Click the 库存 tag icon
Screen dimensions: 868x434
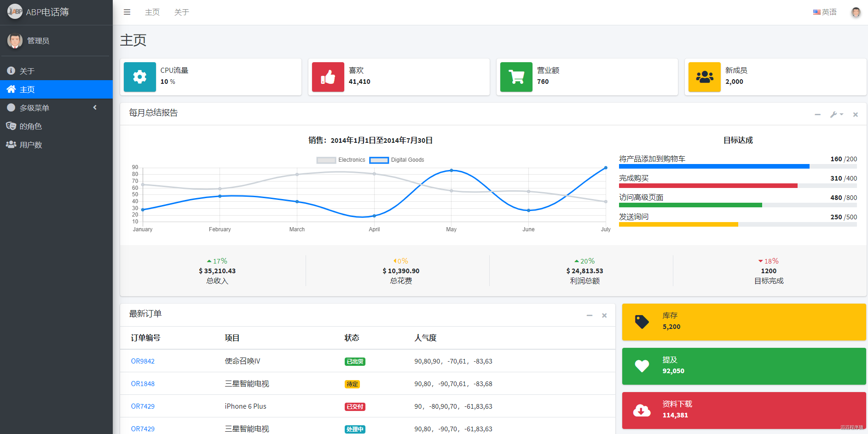coord(642,322)
